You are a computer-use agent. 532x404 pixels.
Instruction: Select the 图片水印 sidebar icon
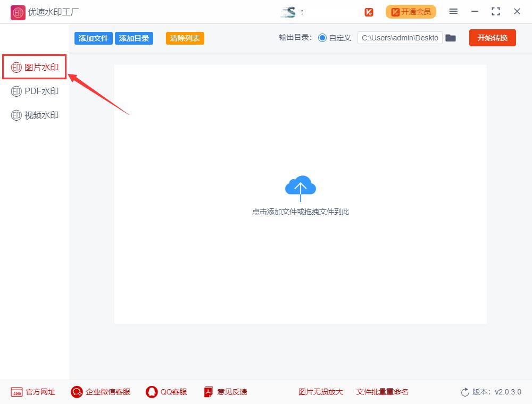[16, 66]
